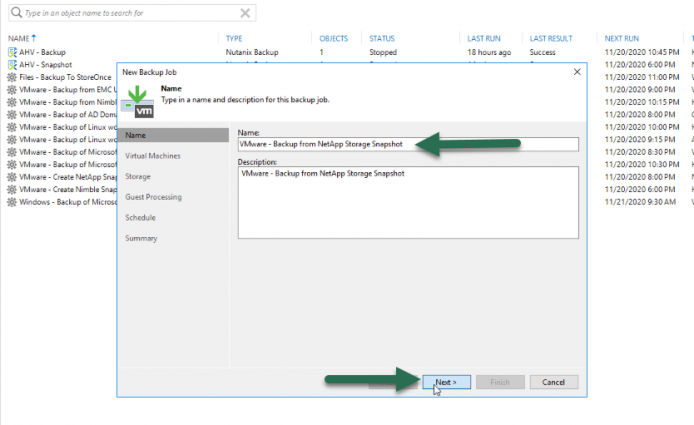Click gear icon for VMware - Create Nimble Snapshot job
The width and height of the screenshot is (694, 425).
click(12, 189)
